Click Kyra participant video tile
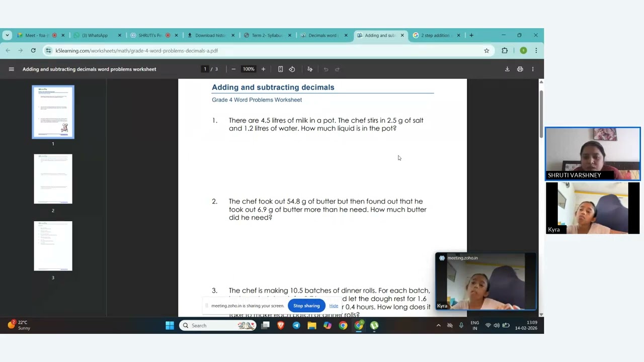This screenshot has width=644, height=362. click(x=593, y=208)
